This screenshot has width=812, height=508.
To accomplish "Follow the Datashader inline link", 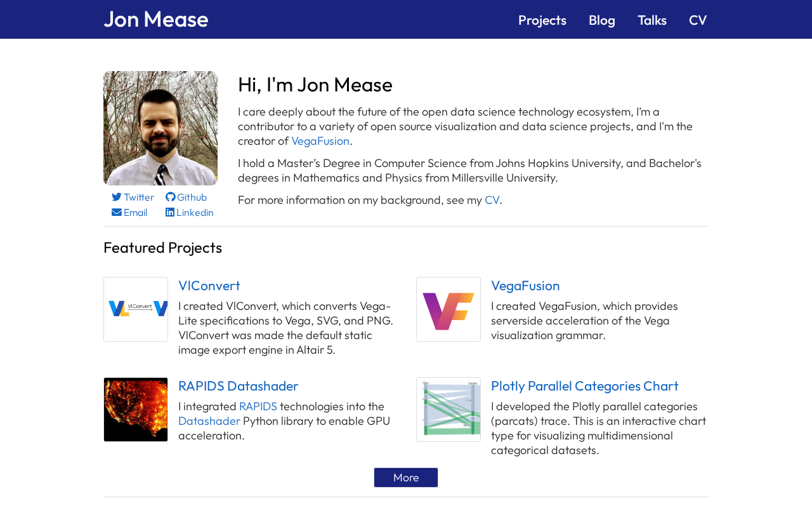I will 209,421.
